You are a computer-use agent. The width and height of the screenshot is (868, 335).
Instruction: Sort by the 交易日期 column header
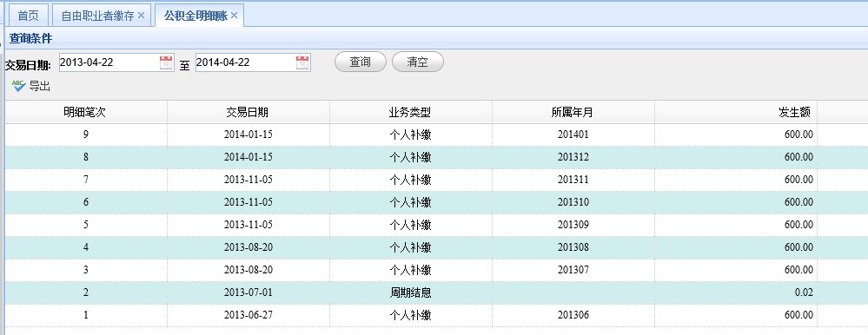click(x=248, y=112)
